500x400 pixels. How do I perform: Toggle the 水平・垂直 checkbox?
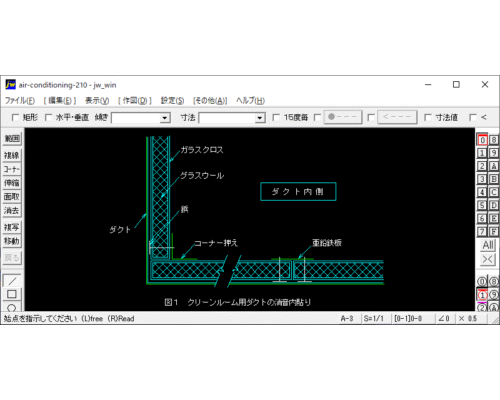click(x=48, y=117)
